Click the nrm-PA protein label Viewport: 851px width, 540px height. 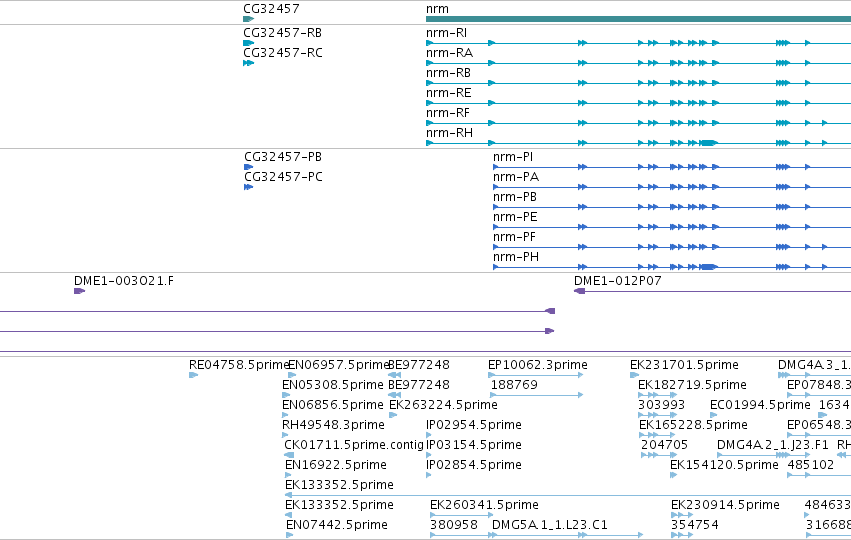click(x=516, y=177)
